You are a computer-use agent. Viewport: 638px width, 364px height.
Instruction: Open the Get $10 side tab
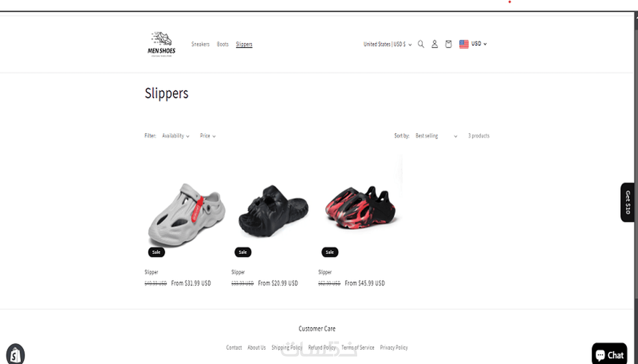[x=627, y=202]
